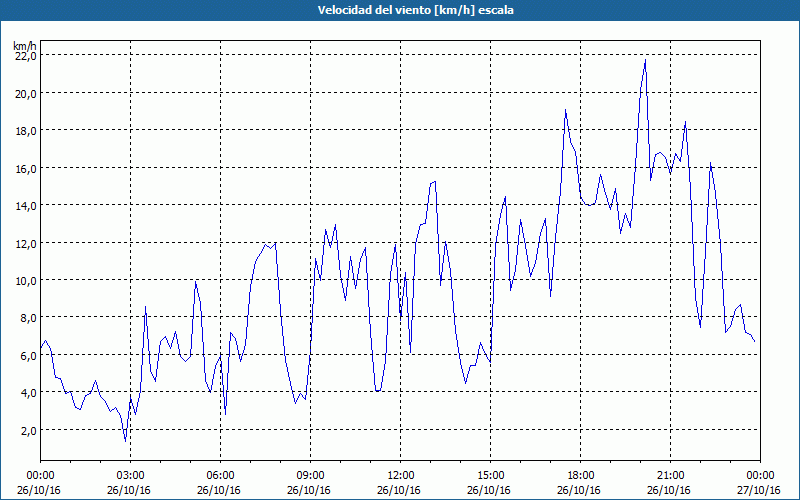Click the 12:00 time axis label
This screenshot has height=500, width=800.
coord(401,476)
